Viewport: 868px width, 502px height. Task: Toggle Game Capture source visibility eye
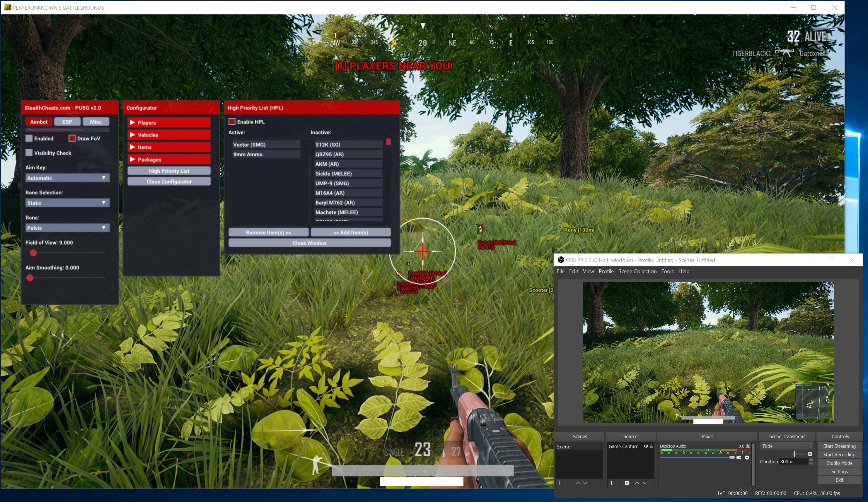[646, 446]
